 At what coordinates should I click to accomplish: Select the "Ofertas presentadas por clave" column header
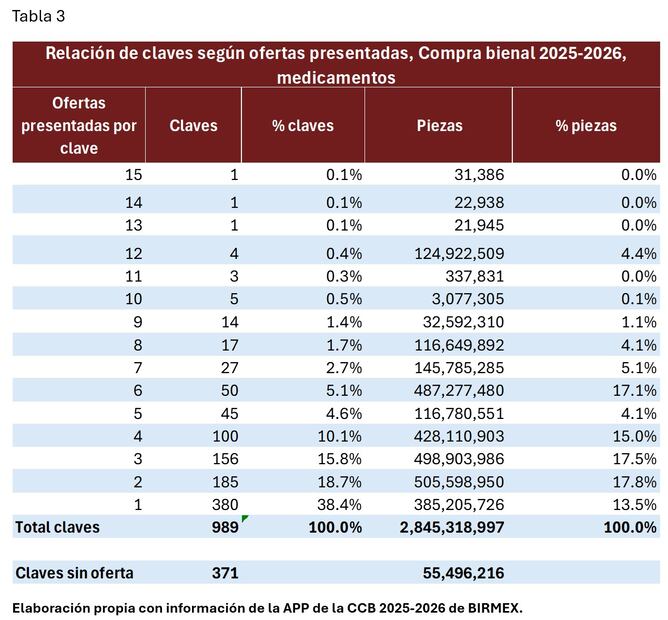[79, 126]
